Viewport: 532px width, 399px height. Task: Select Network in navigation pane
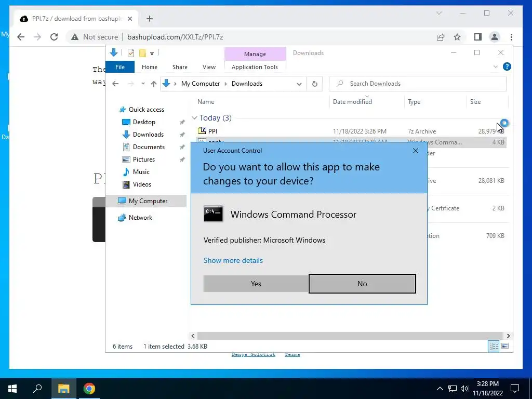[x=140, y=218]
